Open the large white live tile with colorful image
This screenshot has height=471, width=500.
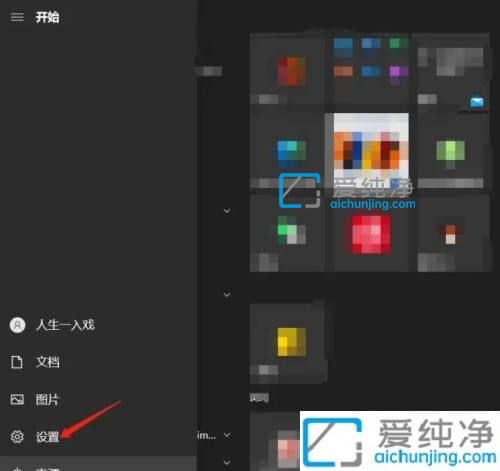(371, 151)
